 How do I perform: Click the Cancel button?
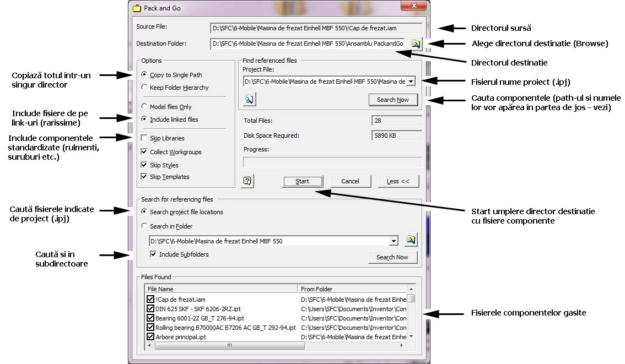pyautogui.click(x=350, y=181)
